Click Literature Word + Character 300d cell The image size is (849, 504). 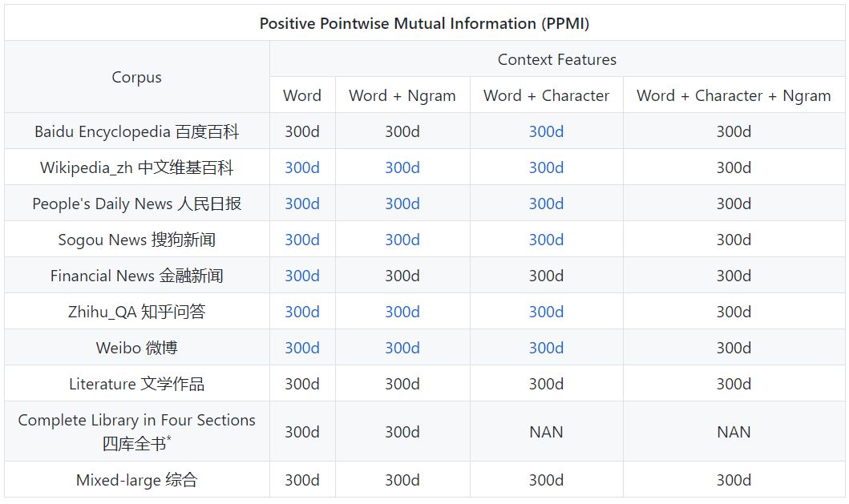click(x=546, y=385)
